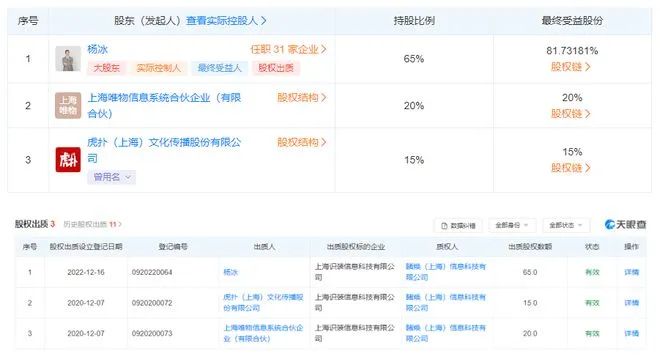
Task: Click the 上海唯物 shareholder logo icon
Action: [x=68, y=105]
